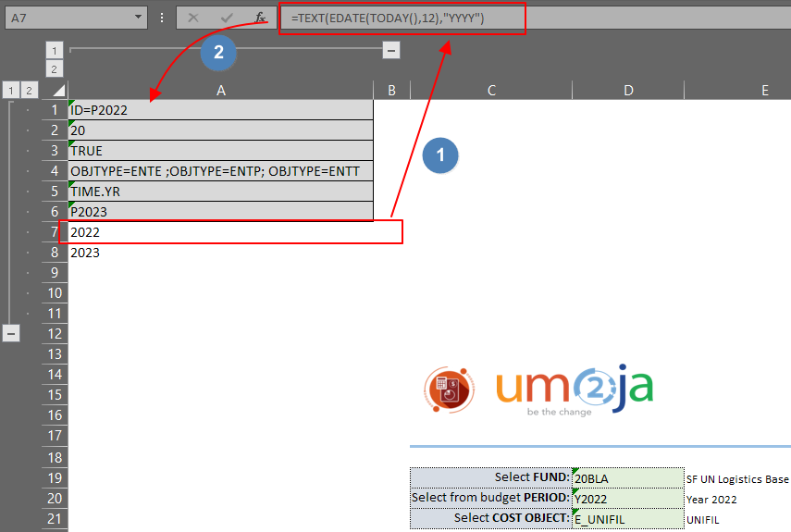Screen dimensions: 791x532
Task: Click the Select FUND label cell
Action: 491,477
